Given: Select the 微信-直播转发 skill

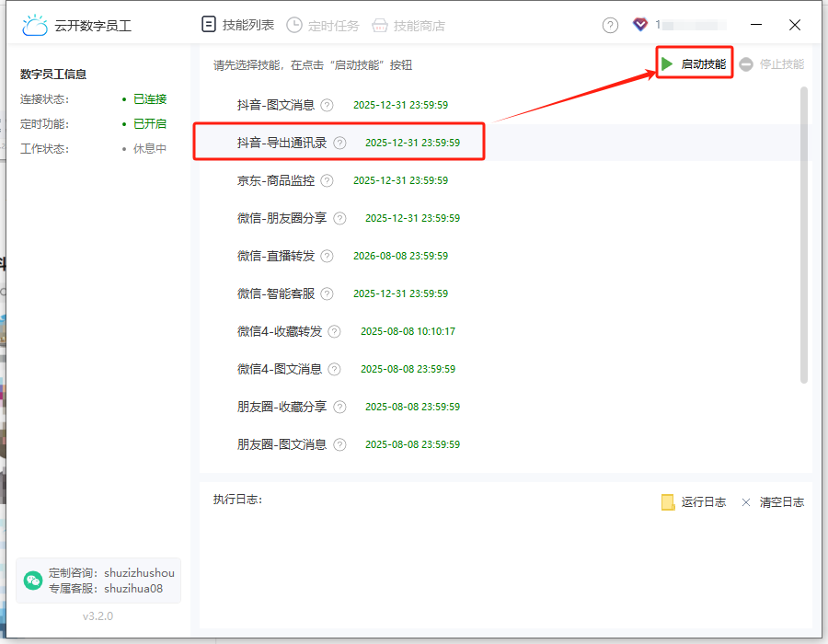Looking at the screenshot, I should coord(276,257).
